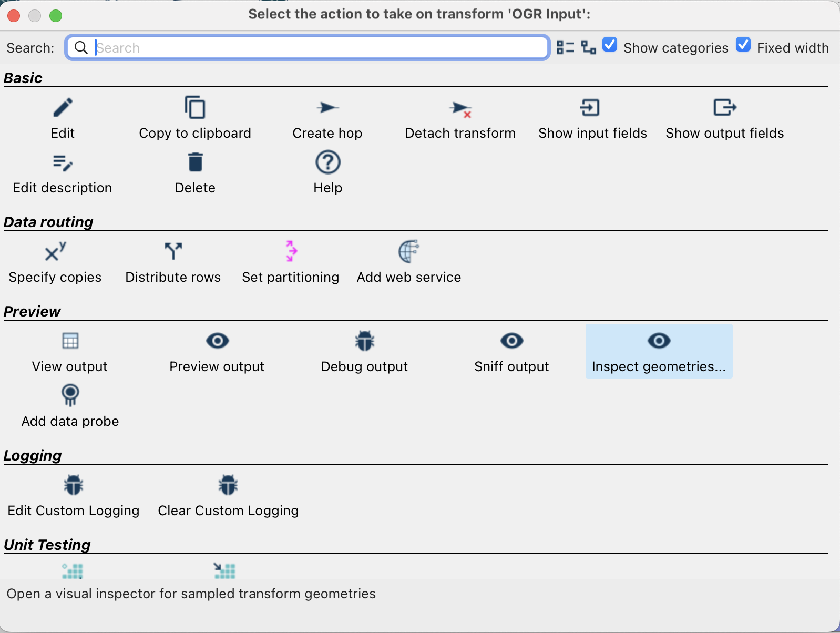Click Detach transform icon
Viewport: 840px width, 633px height.
(460, 109)
